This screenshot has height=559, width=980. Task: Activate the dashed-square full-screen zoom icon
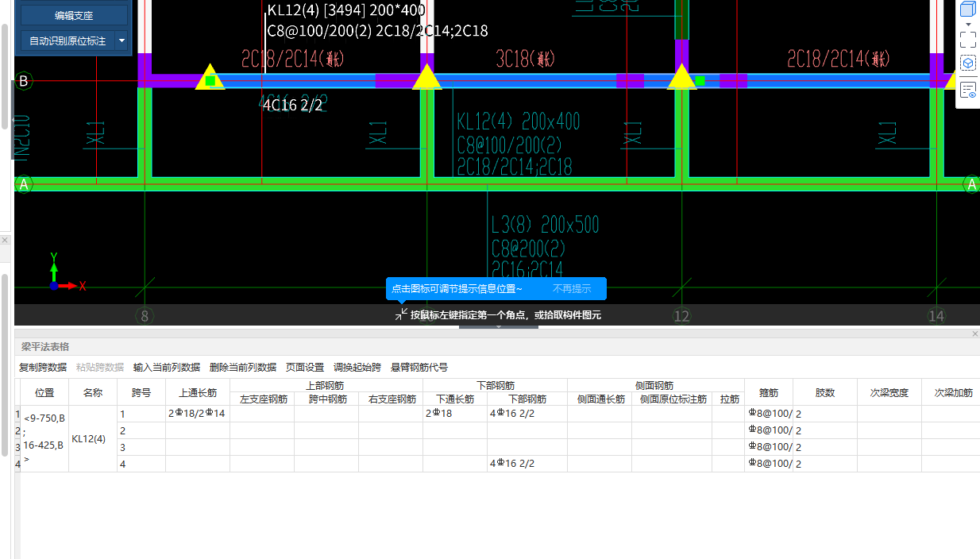967,39
